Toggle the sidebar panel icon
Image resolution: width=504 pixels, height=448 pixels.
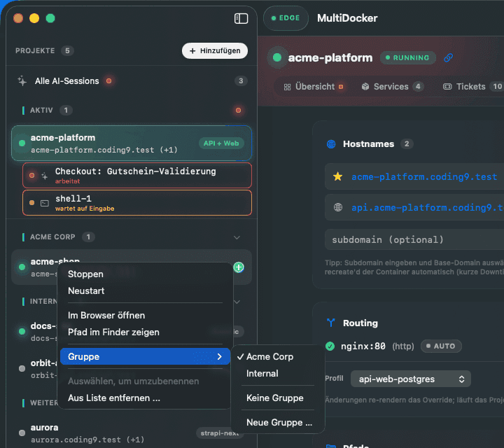(x=241, y=18)
